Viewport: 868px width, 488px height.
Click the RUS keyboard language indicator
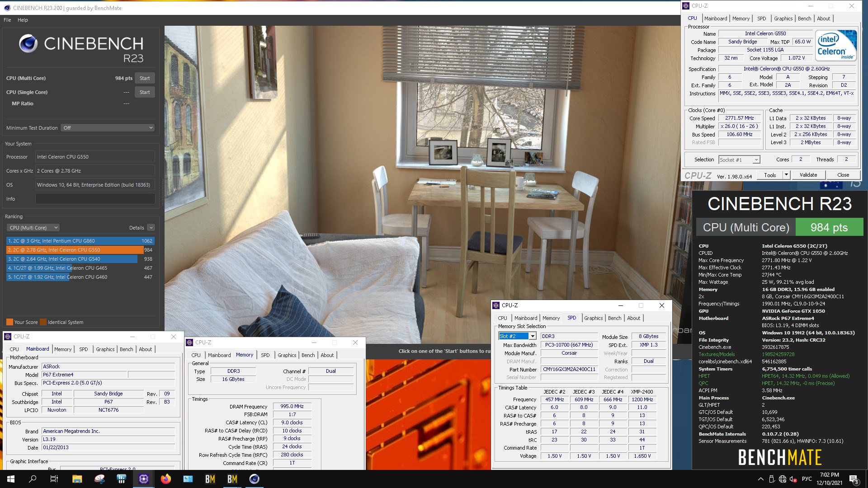[807, 479]
